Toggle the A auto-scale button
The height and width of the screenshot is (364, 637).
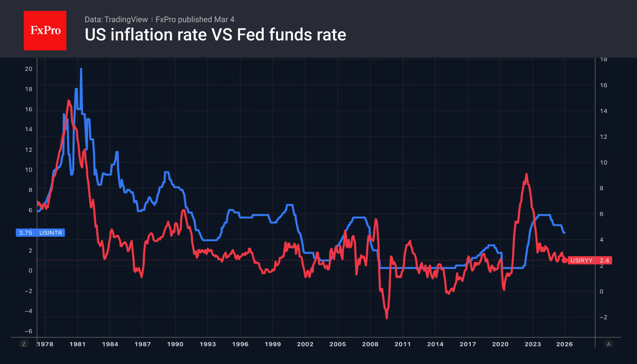[608, 344]
